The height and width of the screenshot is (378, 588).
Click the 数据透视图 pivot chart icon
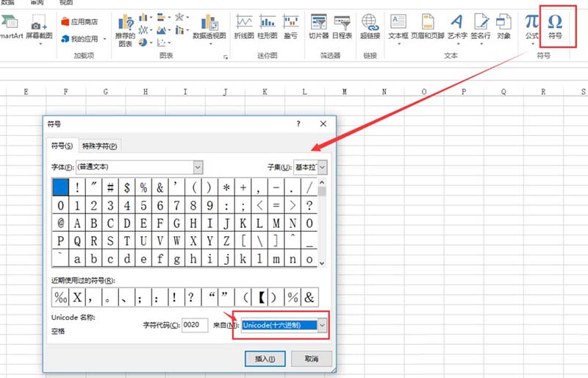209,27
